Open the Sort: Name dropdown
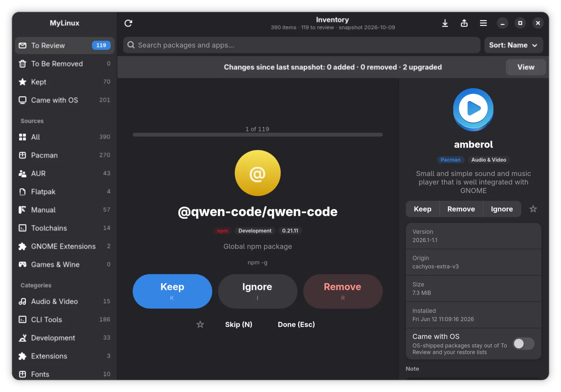Image resolution: width=561 pixels, height=392 pixels. pos(514,45)
